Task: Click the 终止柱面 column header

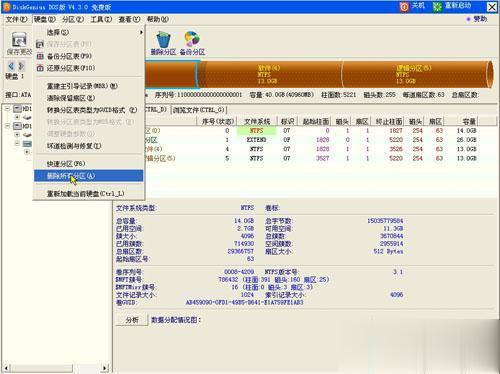Action: pos(389,121)
